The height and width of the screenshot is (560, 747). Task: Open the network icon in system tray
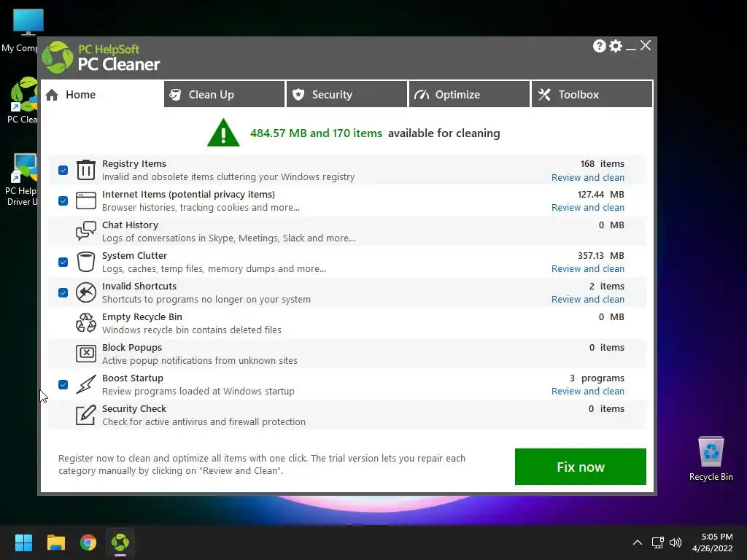pyautogui.click(x=658, y=542)
